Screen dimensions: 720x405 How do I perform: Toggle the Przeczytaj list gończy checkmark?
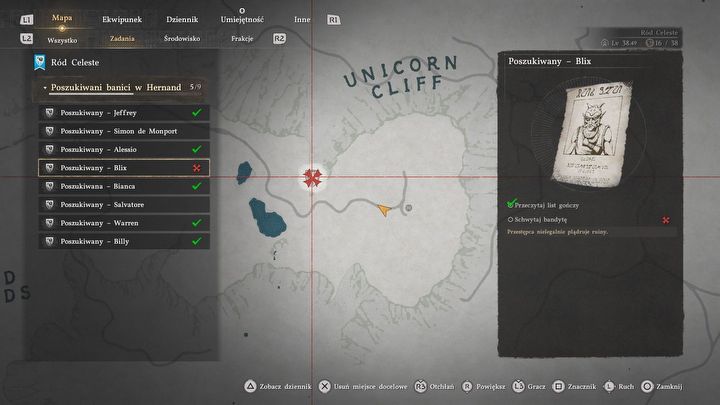[x=511, y=203]
